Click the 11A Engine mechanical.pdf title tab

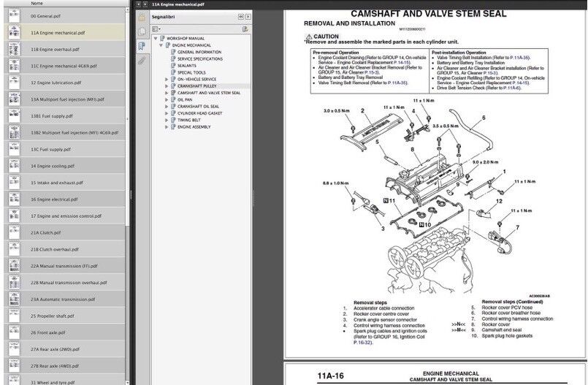click(177, 4)
